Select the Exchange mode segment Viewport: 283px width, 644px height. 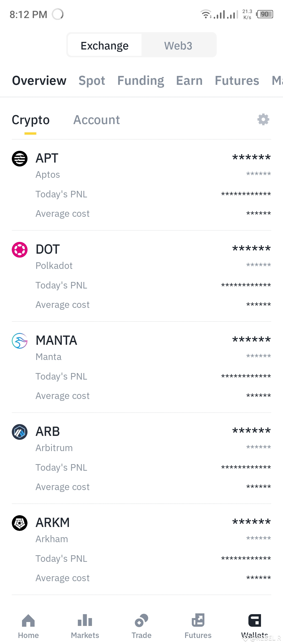point(105,46)
